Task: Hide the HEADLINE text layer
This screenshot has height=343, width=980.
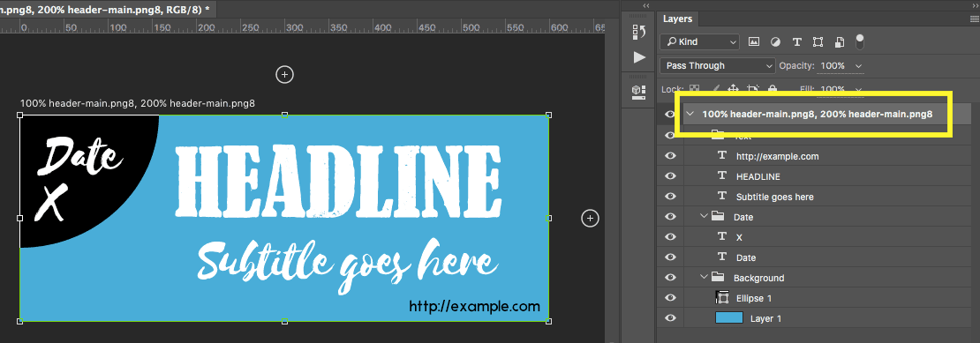Action: click(671, 175)
